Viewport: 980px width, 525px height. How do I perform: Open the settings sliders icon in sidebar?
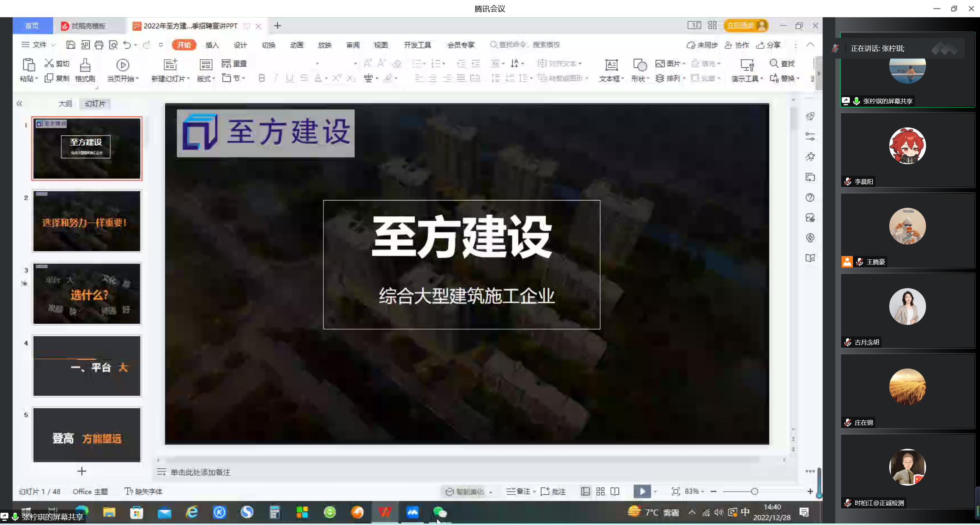tap(810, 136)
